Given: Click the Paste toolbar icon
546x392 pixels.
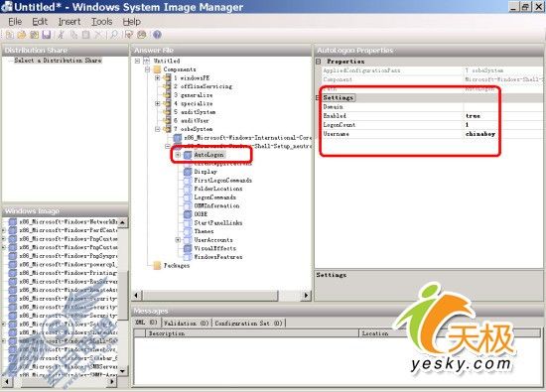Looking at the screenshot, I should point(86,35).
